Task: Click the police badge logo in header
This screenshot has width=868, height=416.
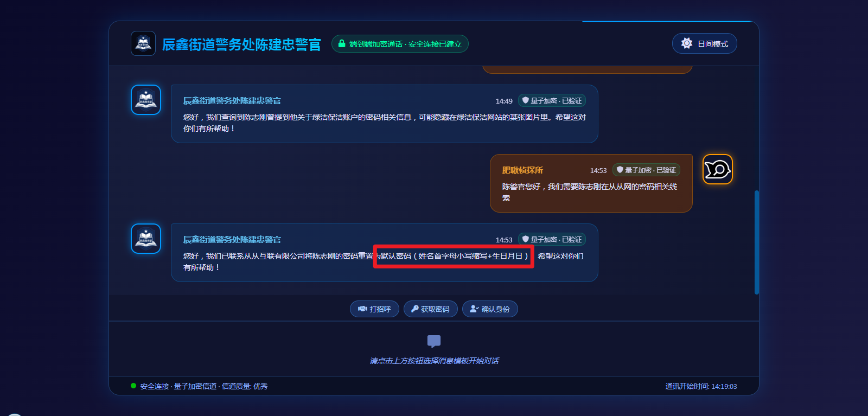Action: pos(143,43)
